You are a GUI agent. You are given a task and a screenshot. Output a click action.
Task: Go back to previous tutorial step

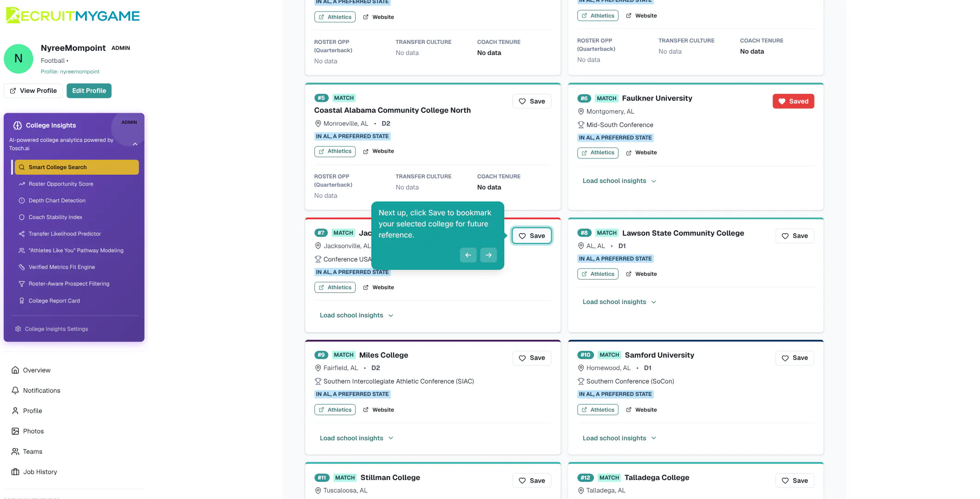pos(468,255)
